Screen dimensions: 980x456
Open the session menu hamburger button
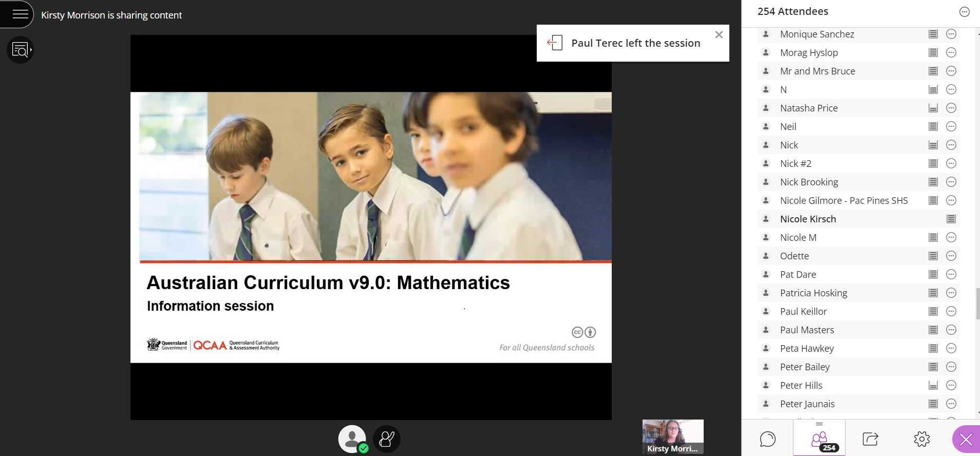point(20,14)
